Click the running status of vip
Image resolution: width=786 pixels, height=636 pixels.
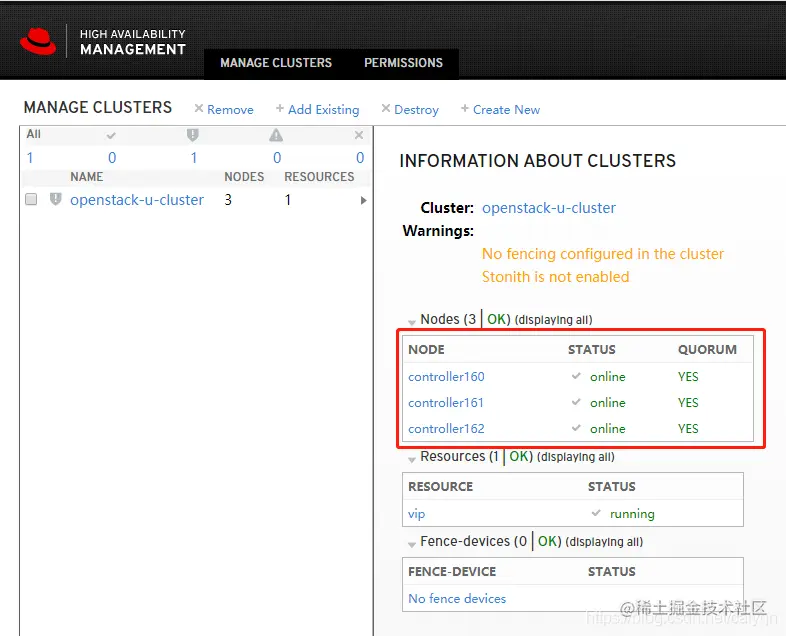pos(632,514)
